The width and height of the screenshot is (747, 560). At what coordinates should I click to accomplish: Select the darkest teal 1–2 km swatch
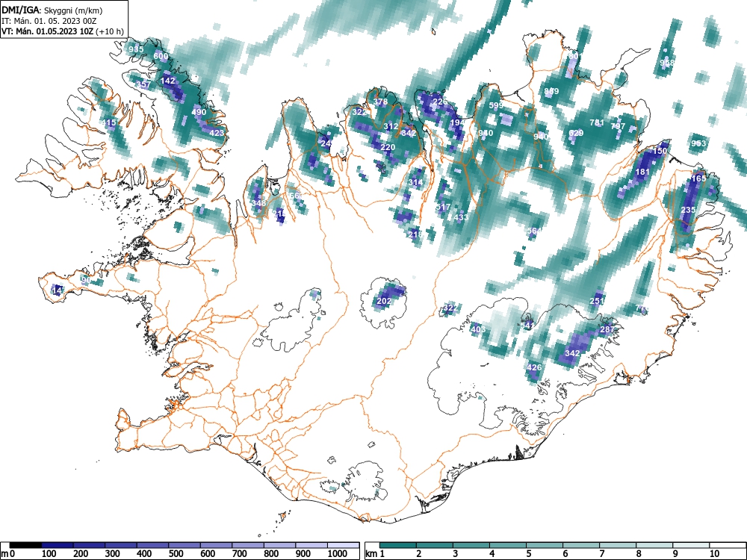tap(398, 545)
